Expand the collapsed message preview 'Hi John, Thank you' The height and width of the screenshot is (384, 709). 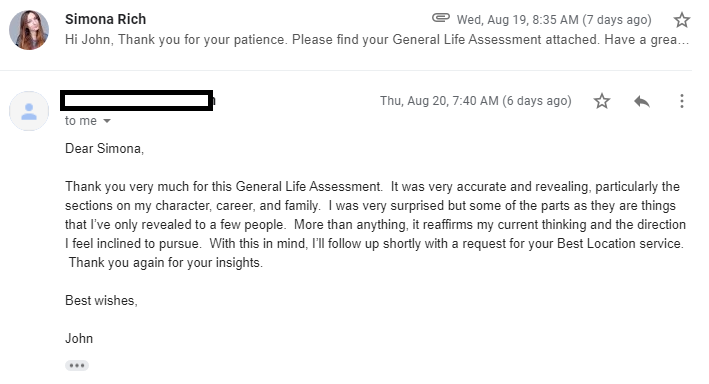pos(377,40)
